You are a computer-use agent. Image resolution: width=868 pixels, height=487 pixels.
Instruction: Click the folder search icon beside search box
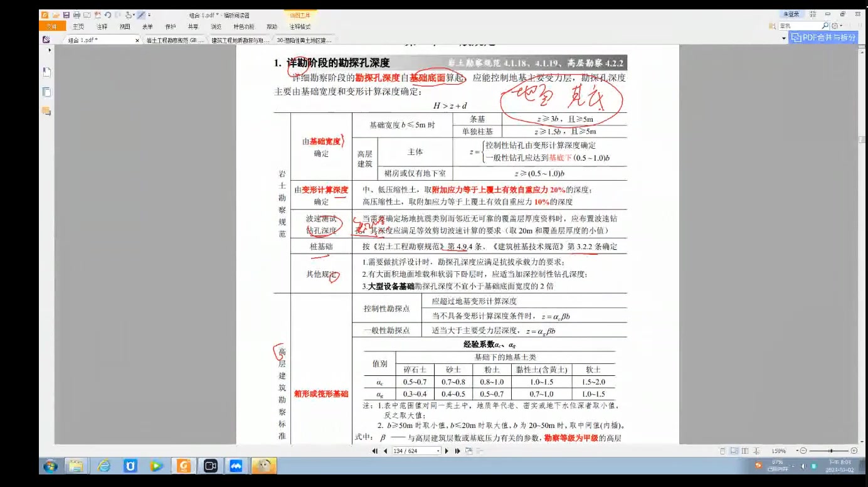[773, 26]
